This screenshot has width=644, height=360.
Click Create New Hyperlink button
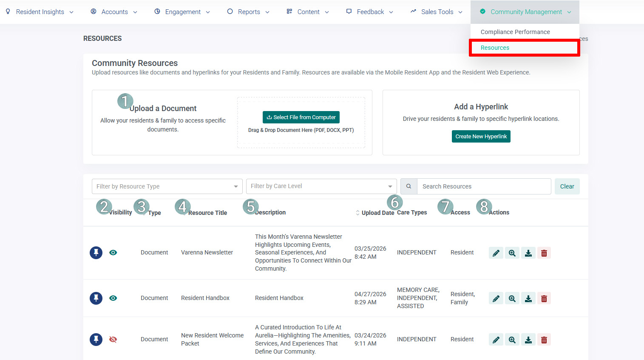coord(481,137)
